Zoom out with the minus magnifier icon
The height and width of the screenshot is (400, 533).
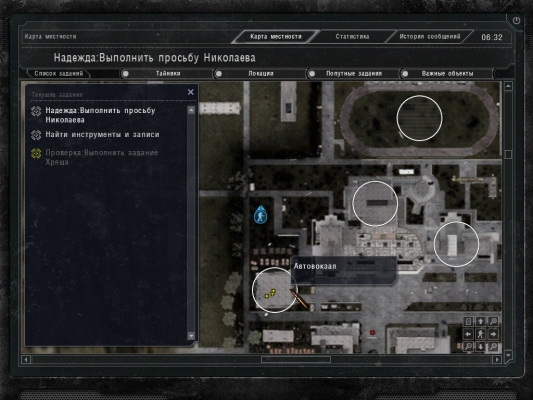(x=468, y=347)
